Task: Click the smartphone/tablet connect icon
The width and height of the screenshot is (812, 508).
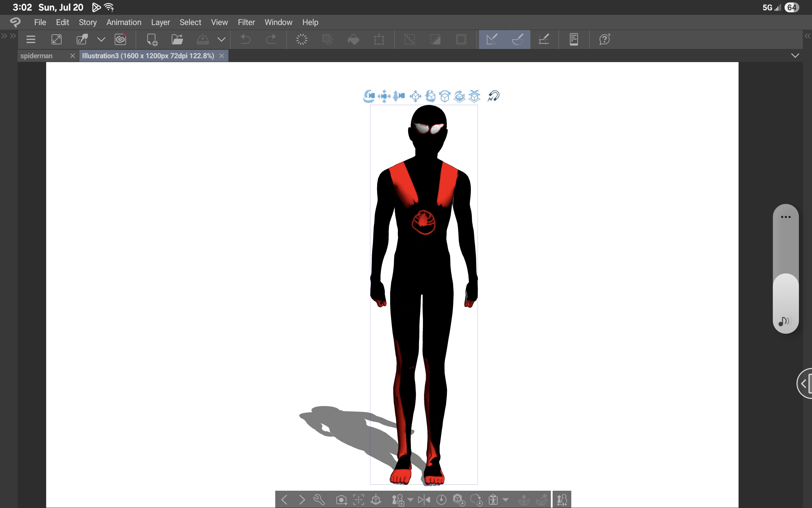Action: tap(574, 40)
